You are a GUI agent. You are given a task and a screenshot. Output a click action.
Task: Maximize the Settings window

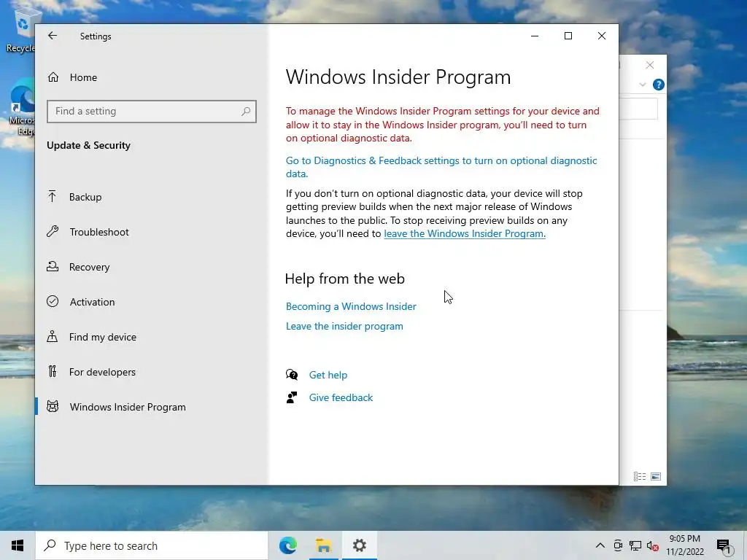click(568, 36)
